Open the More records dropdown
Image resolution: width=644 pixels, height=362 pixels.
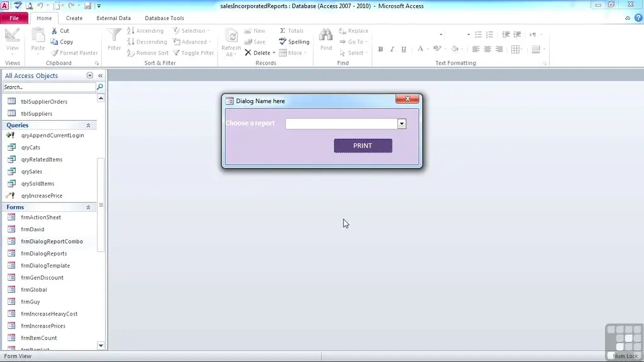click(293, 53)
